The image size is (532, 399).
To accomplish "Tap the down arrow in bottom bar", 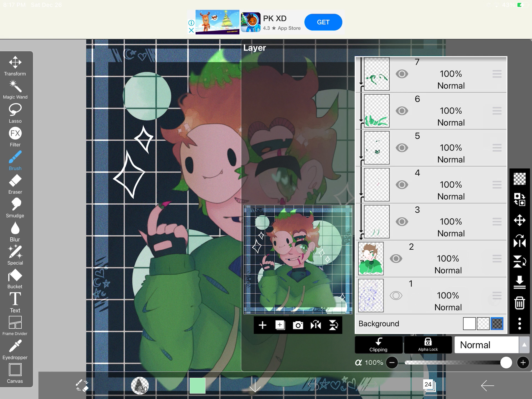I will point(255,385).
